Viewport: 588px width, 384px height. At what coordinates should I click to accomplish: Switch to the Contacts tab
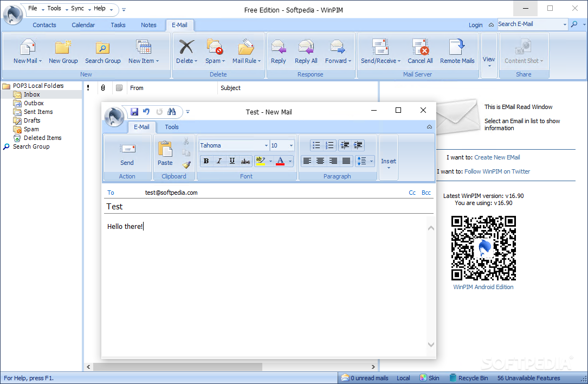tap(44, 25)
